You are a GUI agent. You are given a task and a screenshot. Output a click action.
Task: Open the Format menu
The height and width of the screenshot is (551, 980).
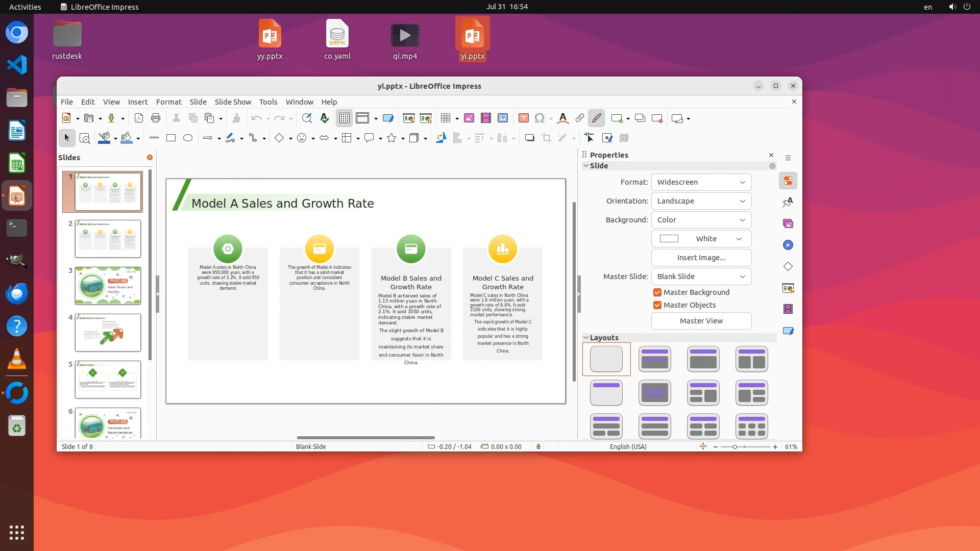point(168,102)
